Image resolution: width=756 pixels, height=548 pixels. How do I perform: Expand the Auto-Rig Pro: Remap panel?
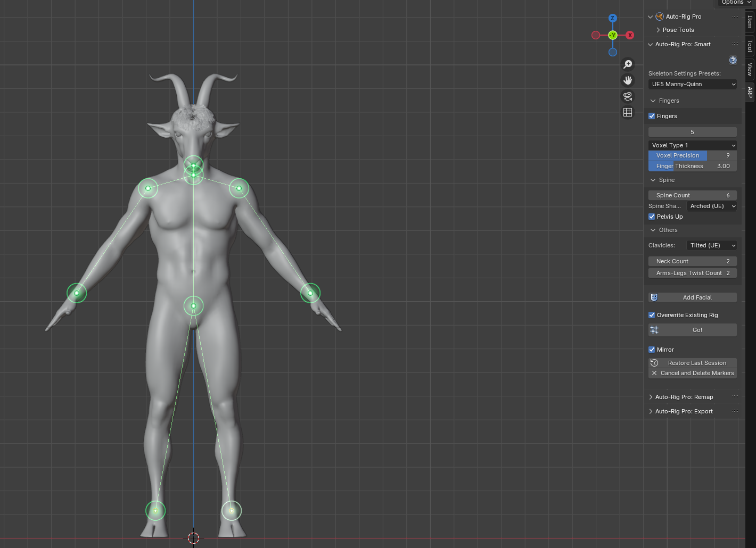coord(684,397)
